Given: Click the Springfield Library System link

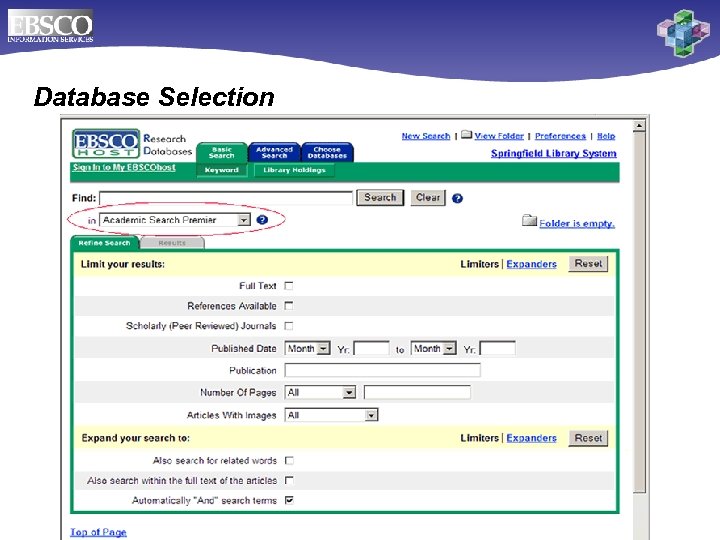Looking at the screenshot, I should click(554, 153).
